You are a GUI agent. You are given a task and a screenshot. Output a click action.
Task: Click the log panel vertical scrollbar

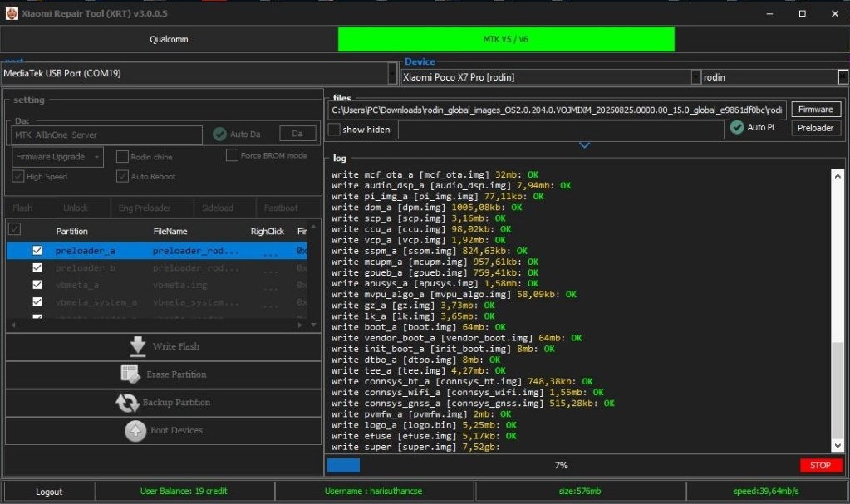pyautogui.click(x=838, y=390)
